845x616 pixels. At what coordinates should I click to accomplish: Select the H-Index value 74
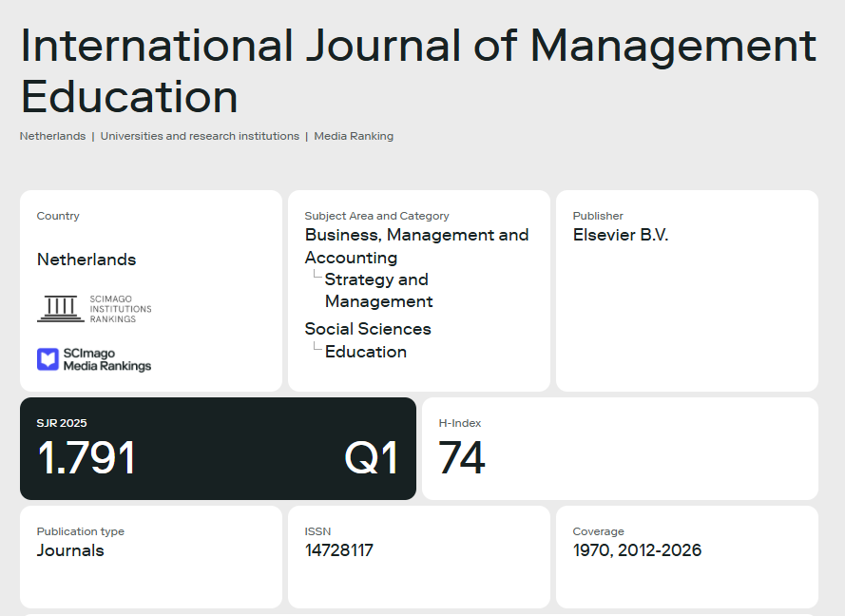point(462,457)
